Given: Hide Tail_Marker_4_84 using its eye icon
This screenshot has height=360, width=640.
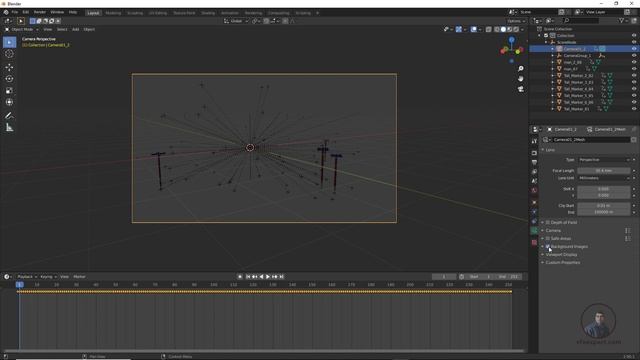Looking at the screenshot, I should point(634,89).
